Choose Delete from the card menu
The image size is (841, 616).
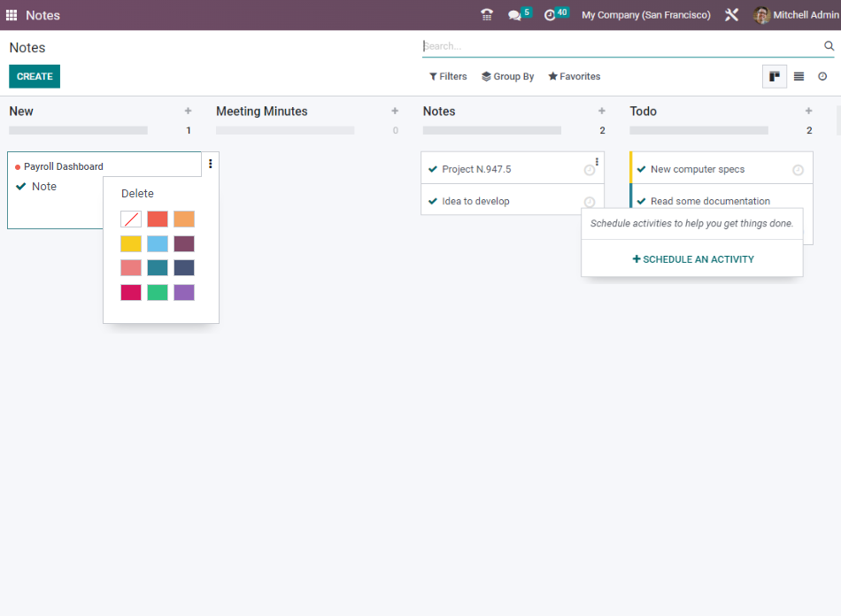click(x=137, y=194)
